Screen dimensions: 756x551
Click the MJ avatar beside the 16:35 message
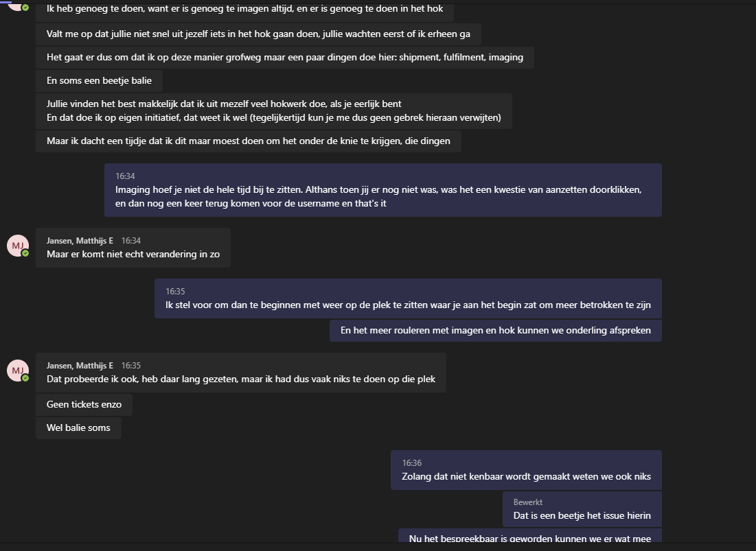click(x=17, y=371)
